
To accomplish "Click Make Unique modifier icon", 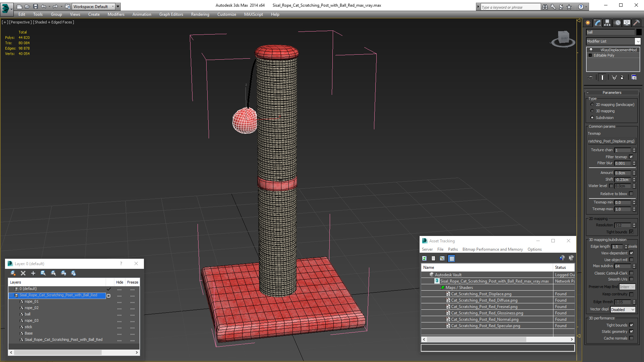I will (614, 77).
